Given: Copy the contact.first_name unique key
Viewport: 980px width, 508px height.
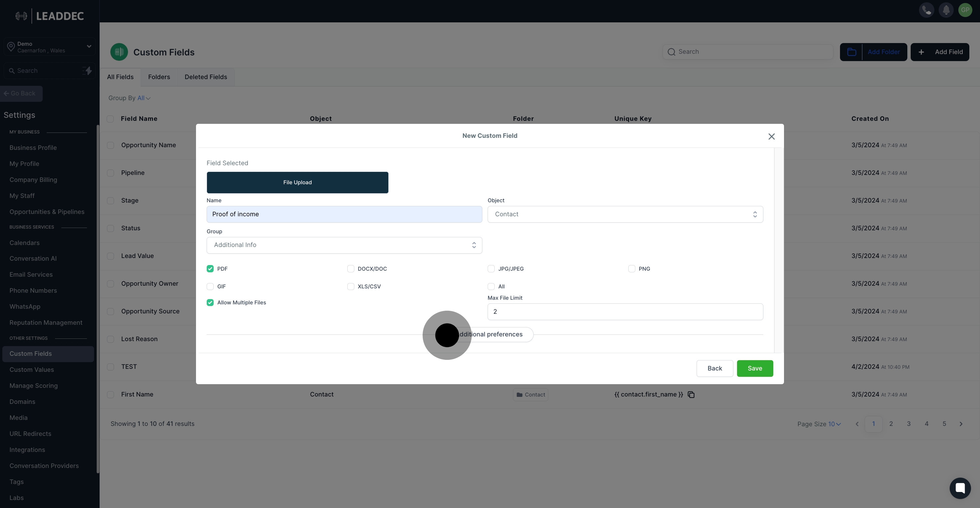Looking at the screenshot, I should tap(691, 395).
